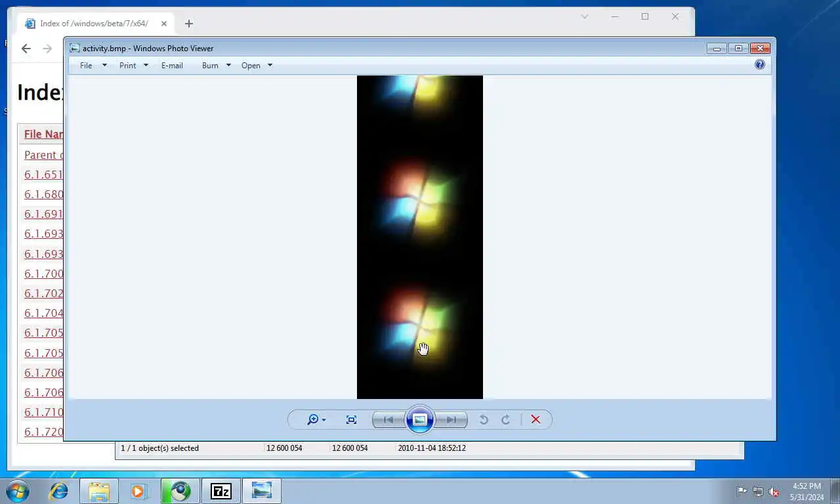Open Action Center flag in system tray
Image resolution: width=840 pixels, height=504 pixels.
coord(742,492)
